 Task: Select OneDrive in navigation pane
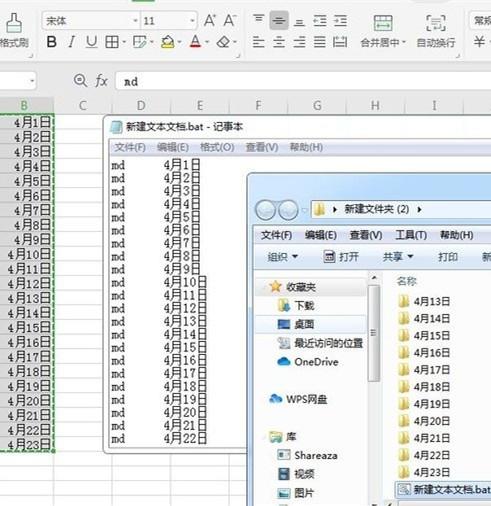(316, 362)
